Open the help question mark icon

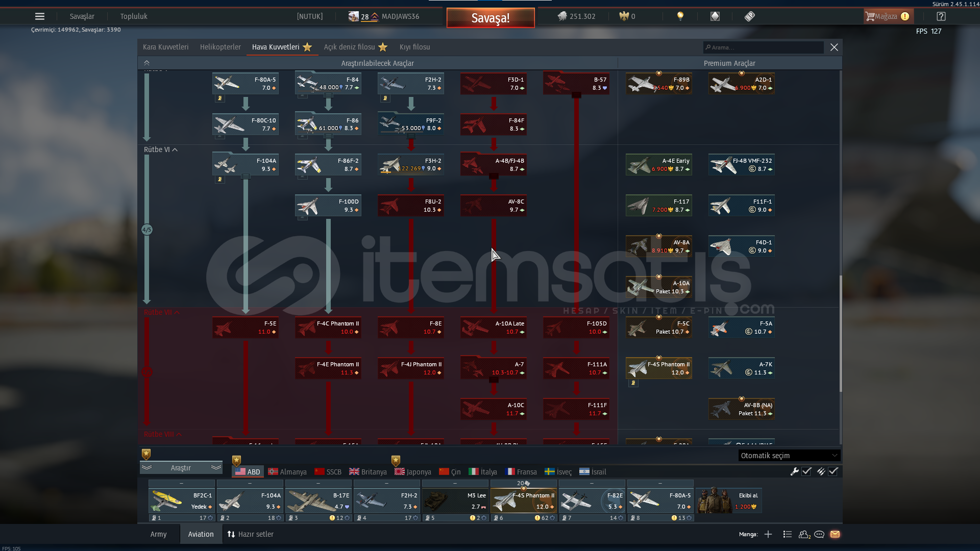941,16
